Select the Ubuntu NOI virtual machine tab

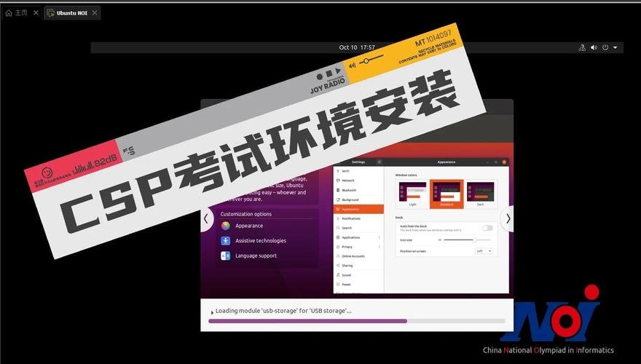coord(72,13)
